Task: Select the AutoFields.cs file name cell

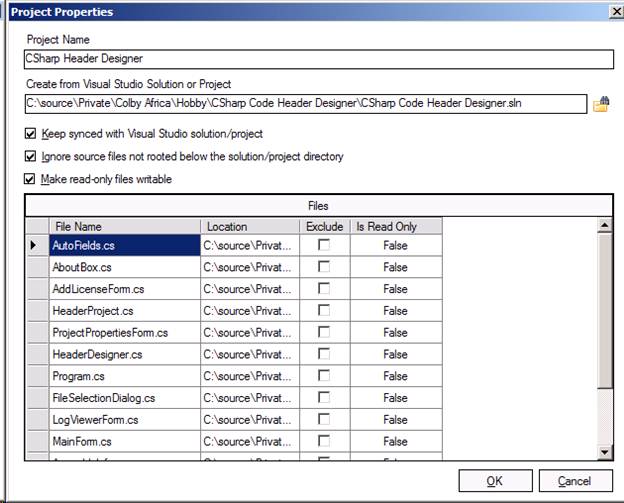Action: tap(125, 245)
